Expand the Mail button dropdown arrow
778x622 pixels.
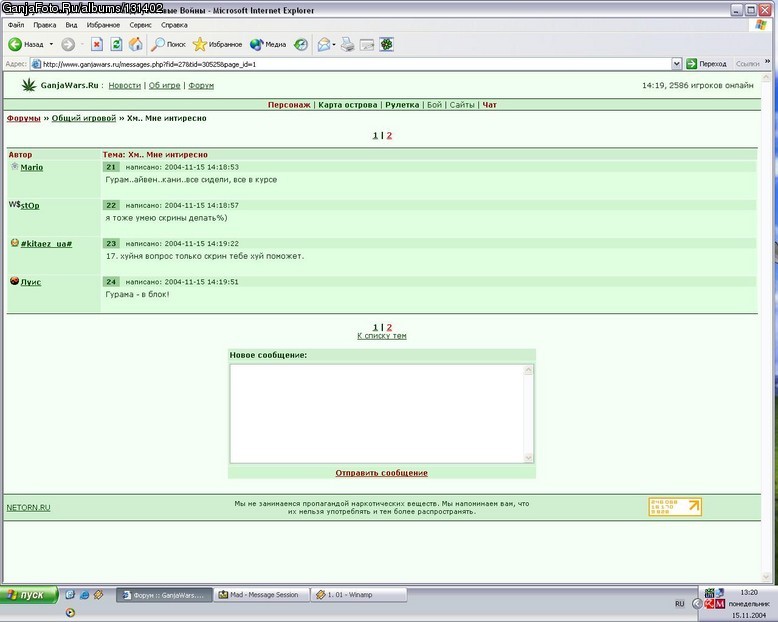(334, 45)
